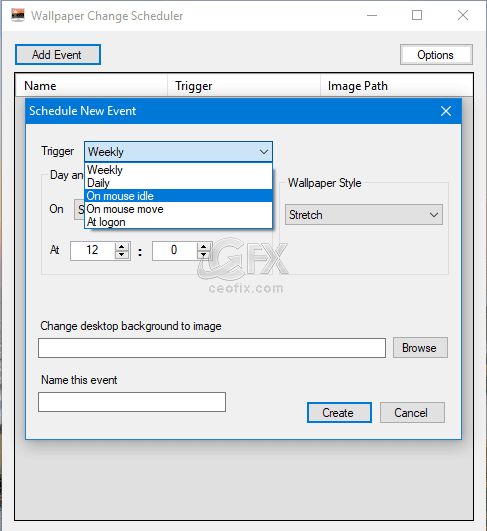Open the Wallpaper Style Stretch dropdown

[x=364, y=215]
